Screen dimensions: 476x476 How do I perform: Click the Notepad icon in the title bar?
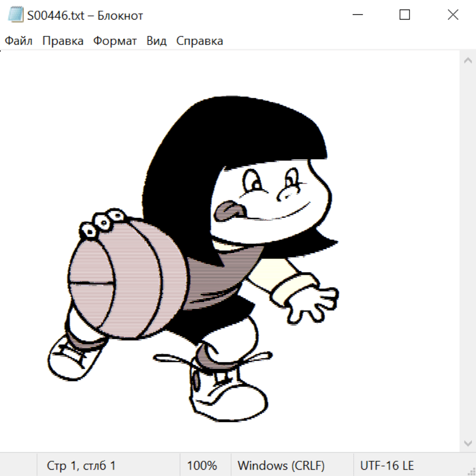[16, 15]
